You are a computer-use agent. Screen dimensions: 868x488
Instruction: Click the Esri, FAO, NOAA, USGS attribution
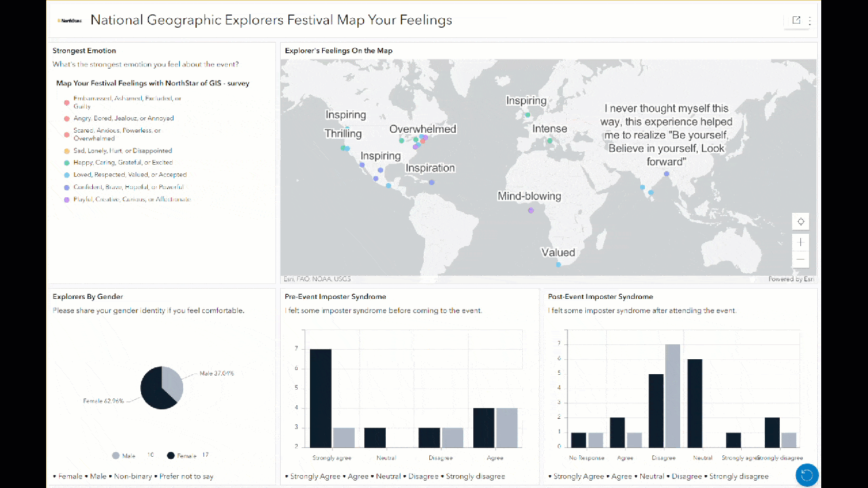(317, 279)
